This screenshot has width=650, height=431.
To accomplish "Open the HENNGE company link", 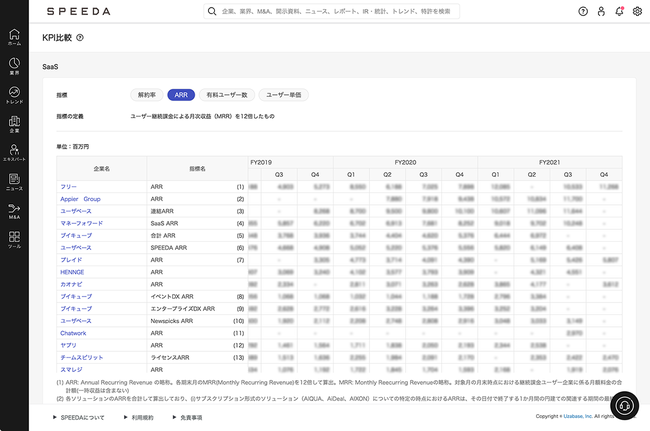I will click(x=72, y=272).
